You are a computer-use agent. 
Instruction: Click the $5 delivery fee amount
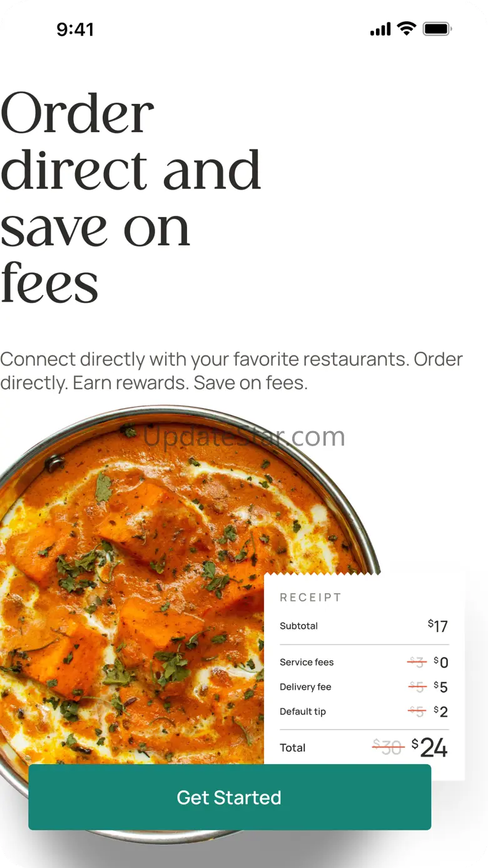coord(441,687)
